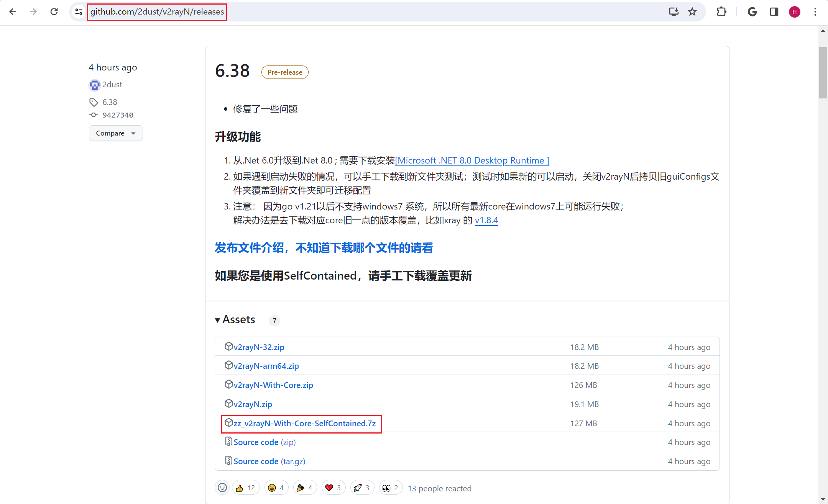Download v2rayN-With-Core.zip

click(x=273, y=385)
